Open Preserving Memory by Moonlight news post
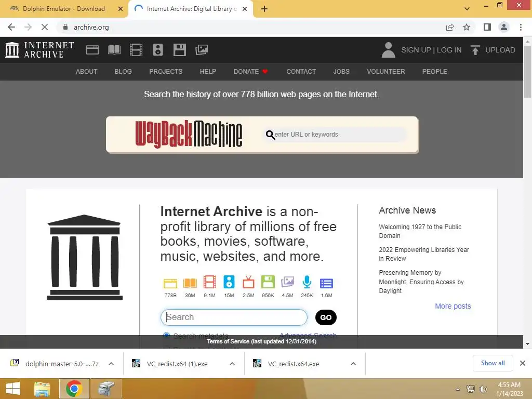 click(421, 282)
